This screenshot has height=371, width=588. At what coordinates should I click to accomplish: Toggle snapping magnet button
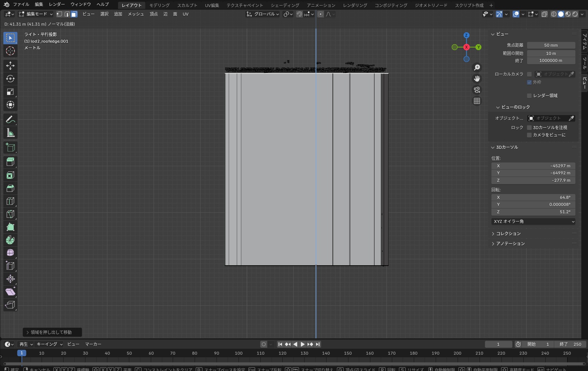click(299, 14)
